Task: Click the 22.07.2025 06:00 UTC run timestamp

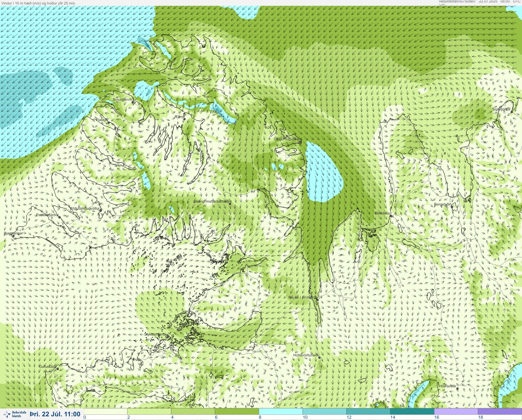Action: pos(500,2)
